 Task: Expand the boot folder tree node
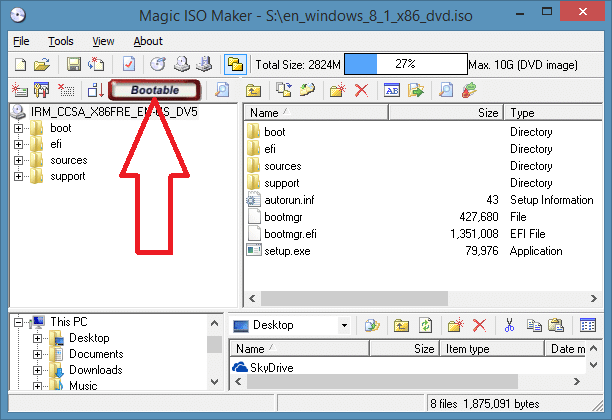tap(18, 128)
